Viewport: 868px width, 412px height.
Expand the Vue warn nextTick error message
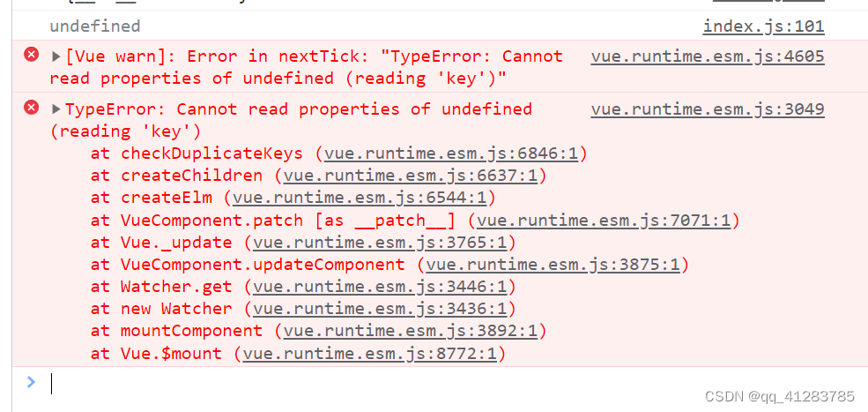56,56
